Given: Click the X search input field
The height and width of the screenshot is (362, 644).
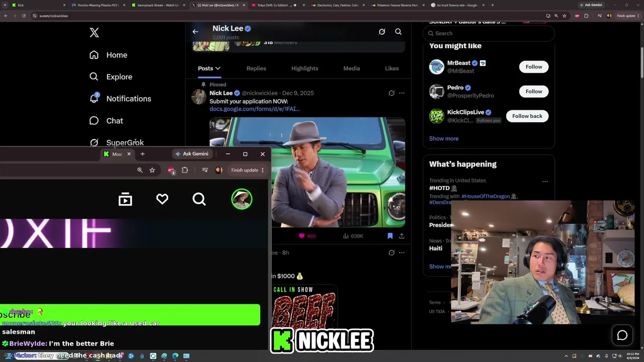Looking at the screenshot, I should [489, 33].
